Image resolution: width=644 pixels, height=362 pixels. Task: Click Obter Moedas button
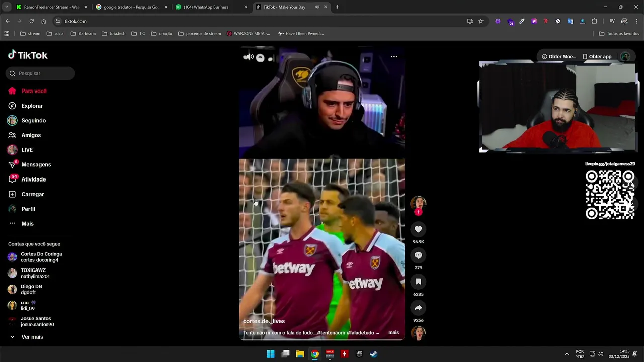point(559,57)
